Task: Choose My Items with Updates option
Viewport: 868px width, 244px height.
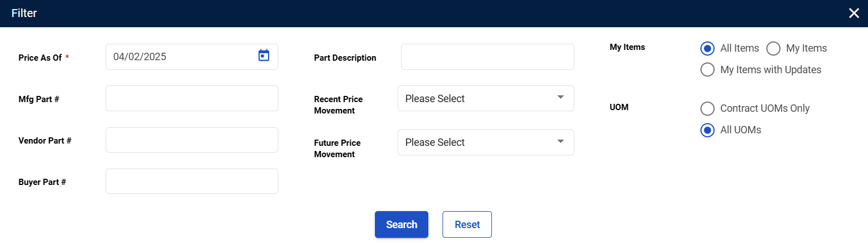Action: coord(707,70)
